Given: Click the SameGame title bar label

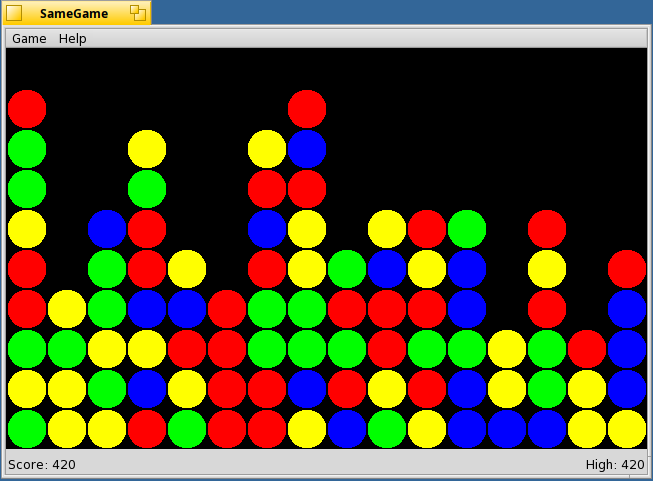Looking at the screenshot, I should (74, 13).
